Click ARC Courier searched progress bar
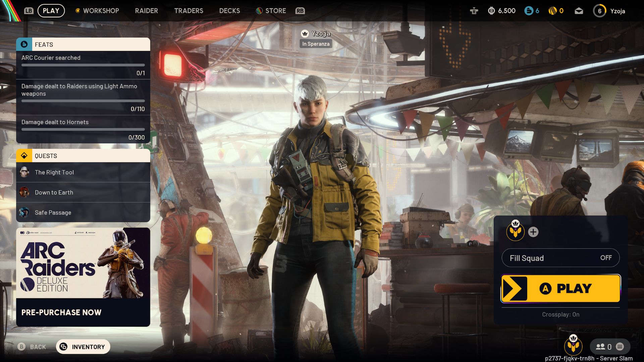Image resolution: width=644 pixels, height=362 pixels. [83, 65]
